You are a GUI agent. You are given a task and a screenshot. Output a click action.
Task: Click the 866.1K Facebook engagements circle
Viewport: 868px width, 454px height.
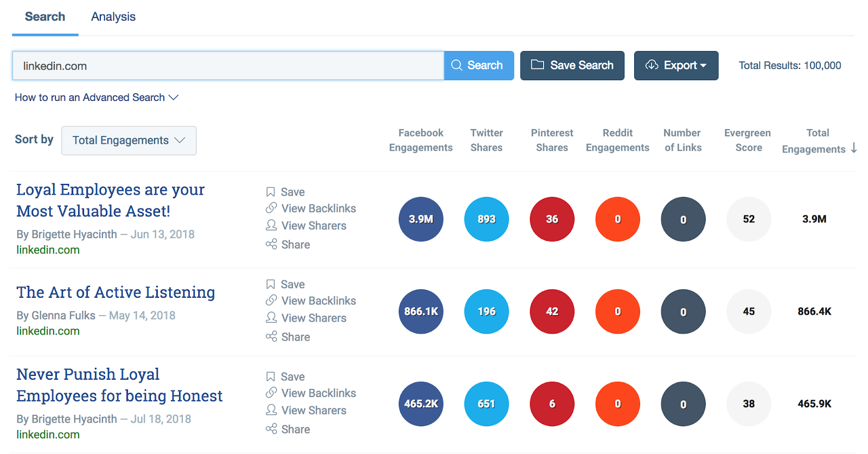click(421, 311)
